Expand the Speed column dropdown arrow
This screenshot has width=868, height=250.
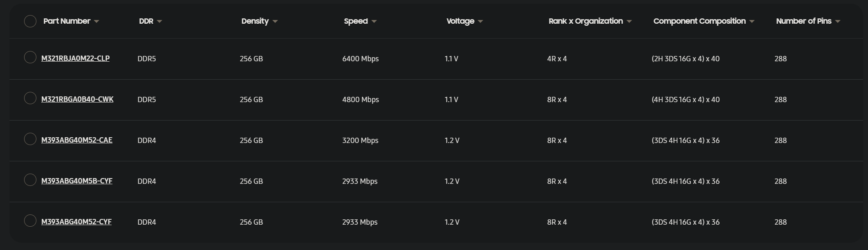(x=374, y=22)
